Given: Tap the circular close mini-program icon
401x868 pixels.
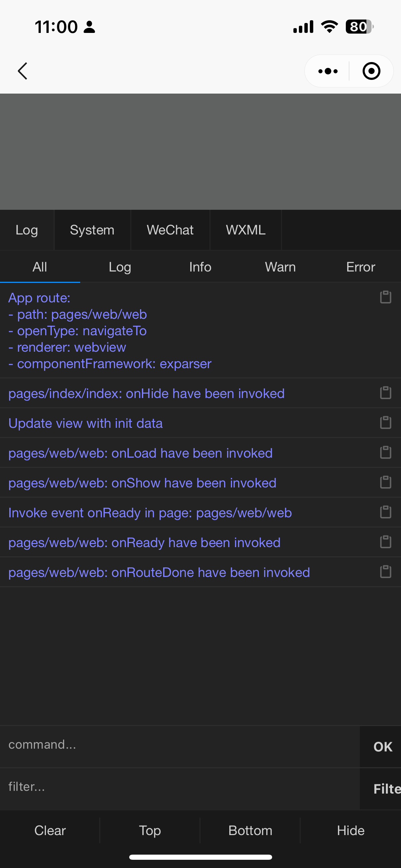Looking at the screenshot, I should (x=371, y=71).
